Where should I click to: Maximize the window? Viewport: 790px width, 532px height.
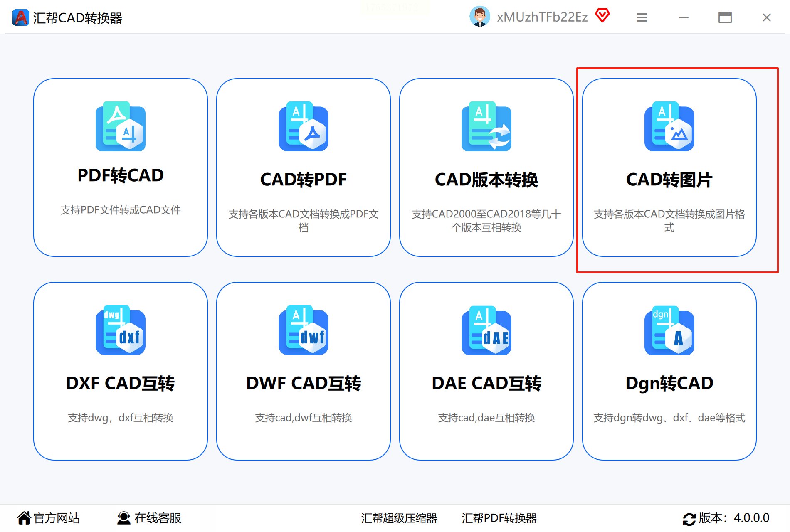tap(725, 17)
